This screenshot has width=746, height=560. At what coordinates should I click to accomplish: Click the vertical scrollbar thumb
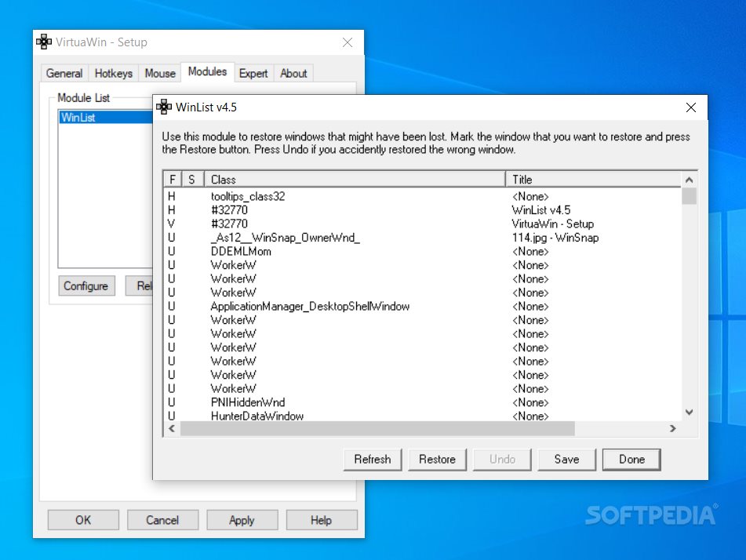[x=689, y=196]
